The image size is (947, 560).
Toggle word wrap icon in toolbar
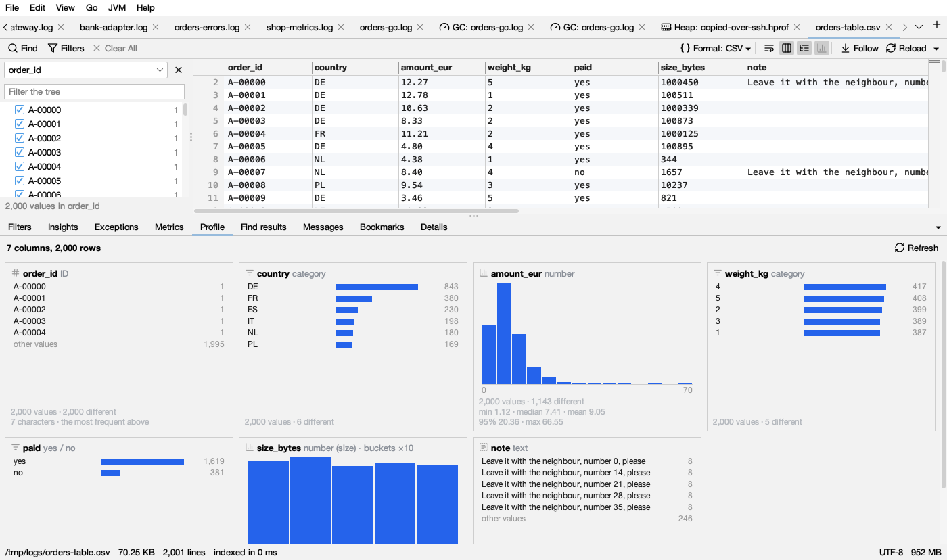click(769, 48)
